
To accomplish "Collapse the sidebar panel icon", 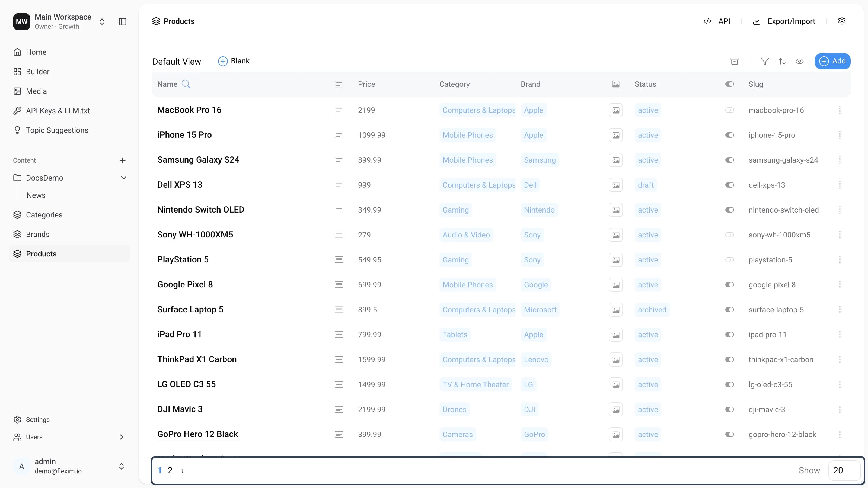I will pyautogui.click(x=123, y=22).
